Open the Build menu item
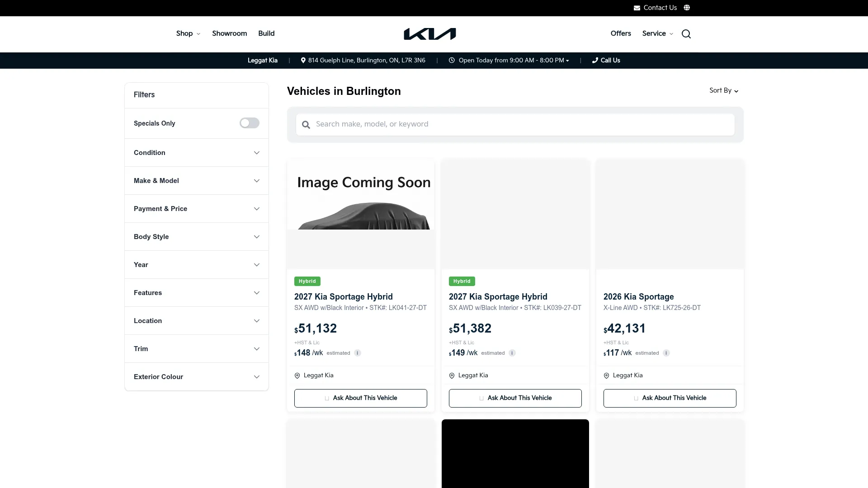 266,33
